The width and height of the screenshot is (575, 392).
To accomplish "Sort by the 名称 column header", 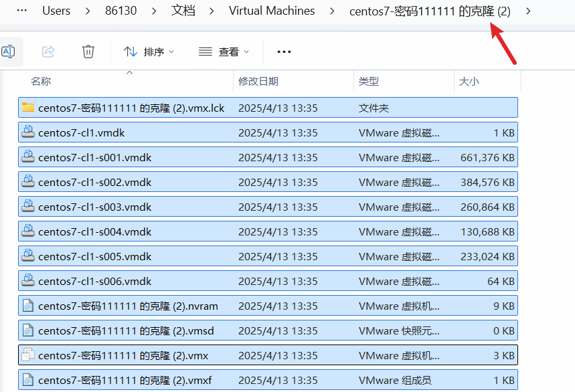I will point(41,82).
